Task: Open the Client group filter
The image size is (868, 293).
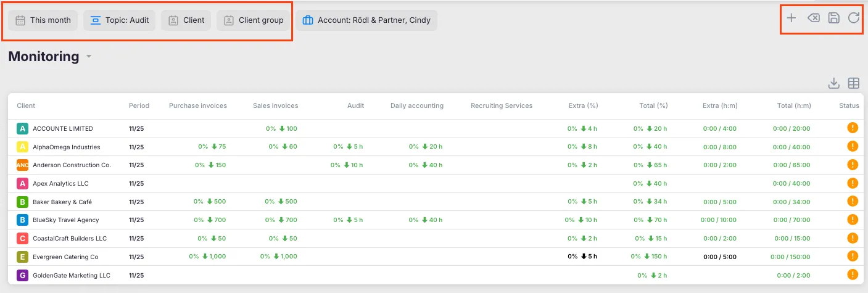Action: coord(254,20)
